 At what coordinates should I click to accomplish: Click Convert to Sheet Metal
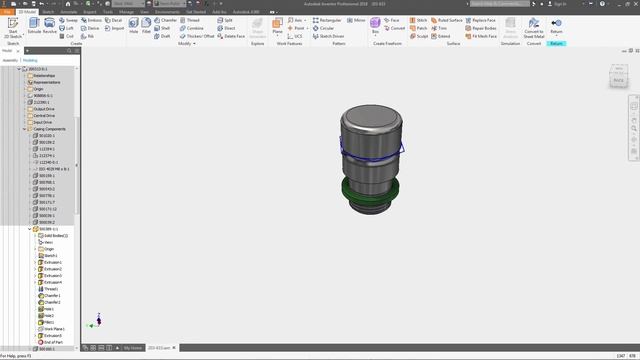[534, 28]
